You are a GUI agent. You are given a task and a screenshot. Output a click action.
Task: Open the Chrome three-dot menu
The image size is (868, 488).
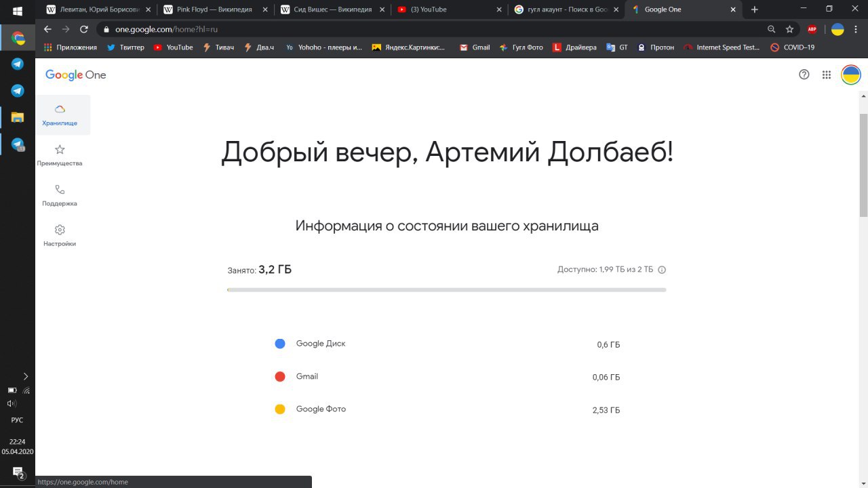pyautogui.click(x=856, y=29)
